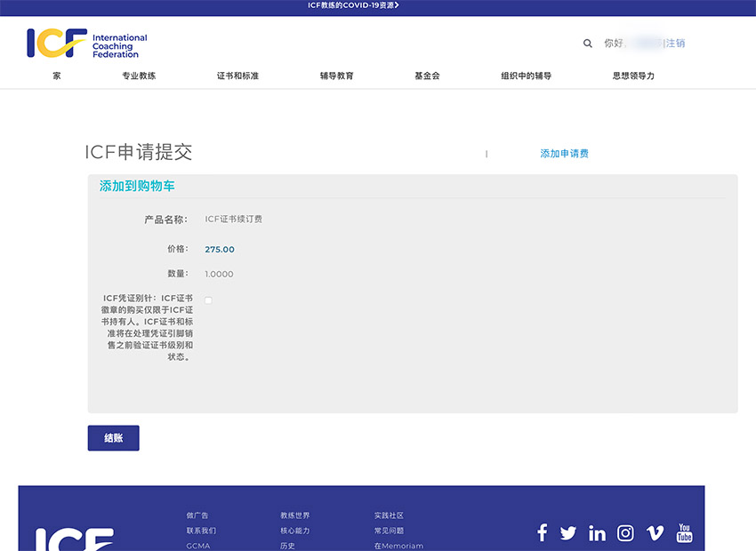Open 常见问题 footer link

(x=389, y=531)
